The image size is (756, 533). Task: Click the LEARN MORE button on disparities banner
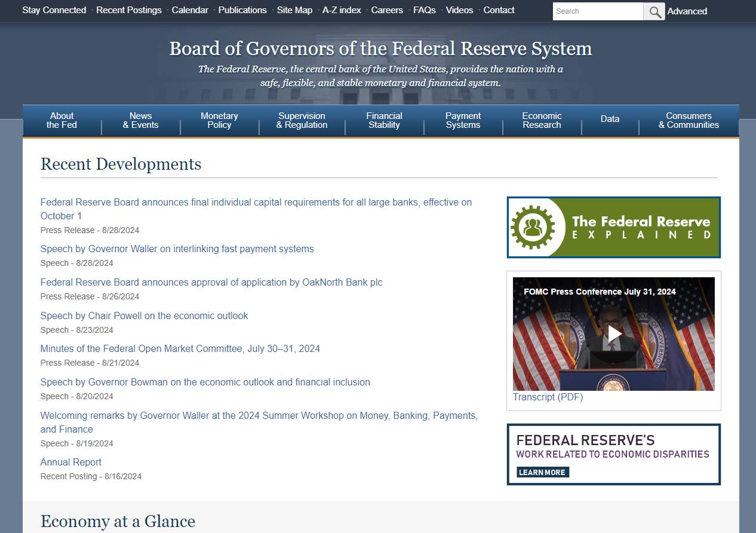542,472
